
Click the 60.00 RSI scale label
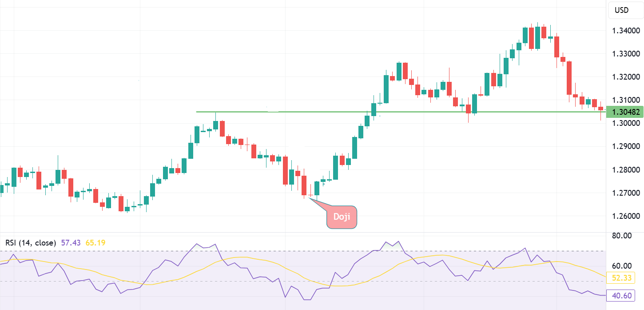(622, 266)
